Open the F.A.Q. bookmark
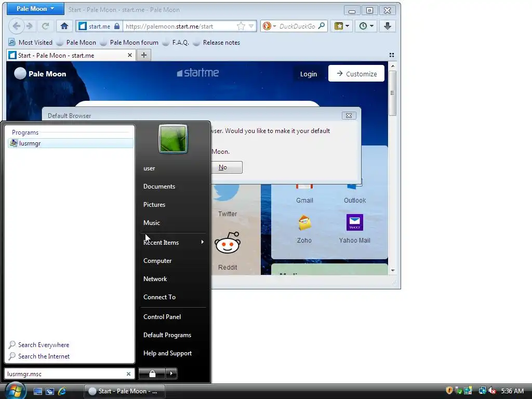This screenshot has width=532, height=399. click(176, 43)
